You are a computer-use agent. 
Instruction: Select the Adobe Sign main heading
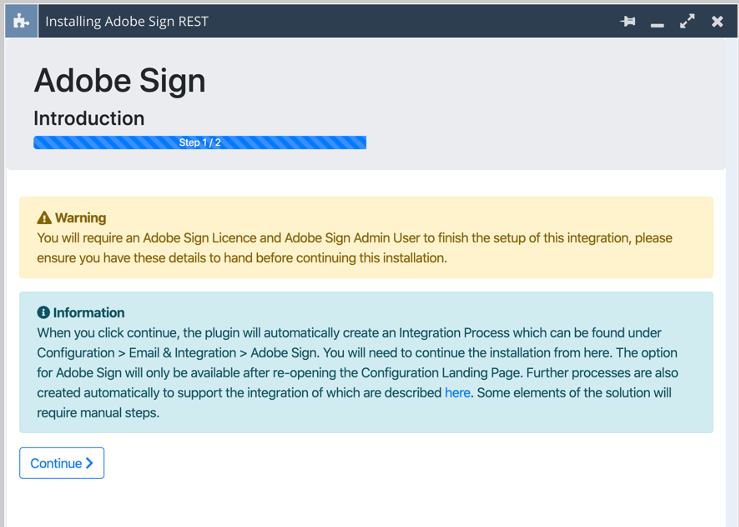(x=120, y=81)
